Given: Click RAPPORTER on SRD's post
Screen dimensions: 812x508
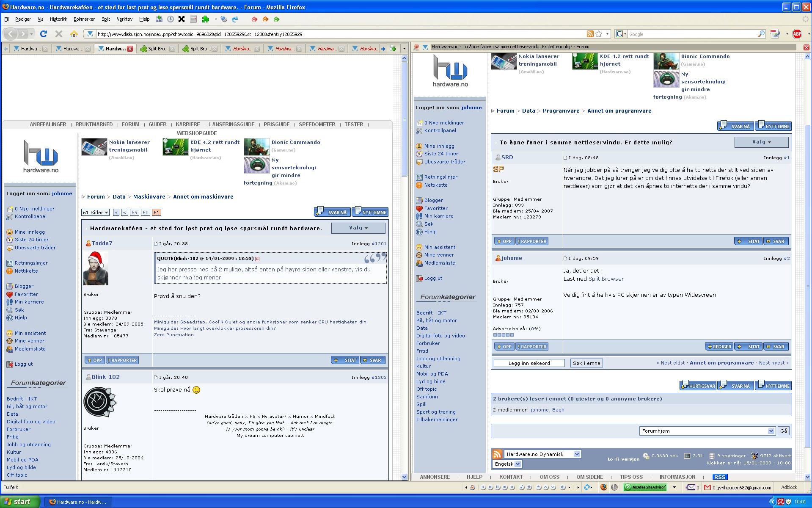Looking at the screenshot, I should (532, 241).
